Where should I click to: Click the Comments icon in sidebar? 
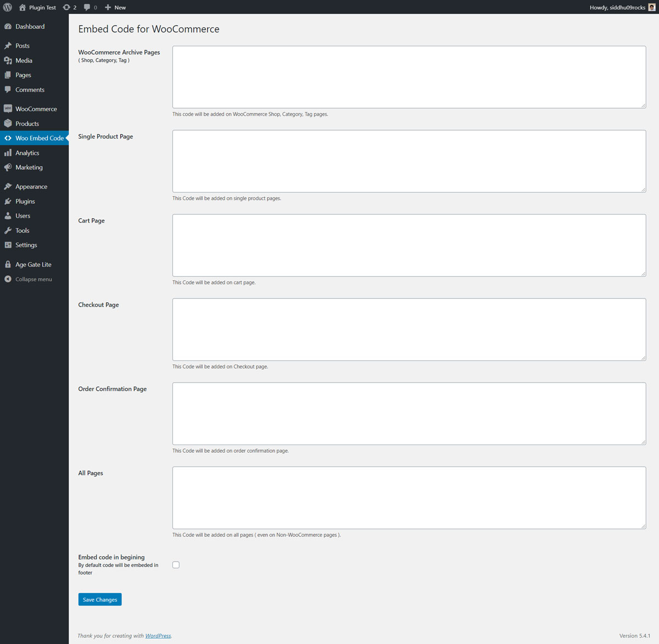point(8,90)
